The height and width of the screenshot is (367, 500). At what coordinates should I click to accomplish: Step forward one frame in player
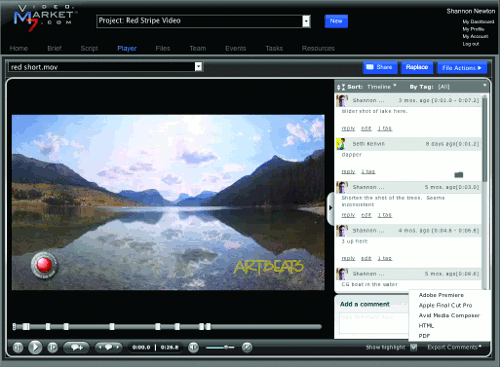[52, 348]
